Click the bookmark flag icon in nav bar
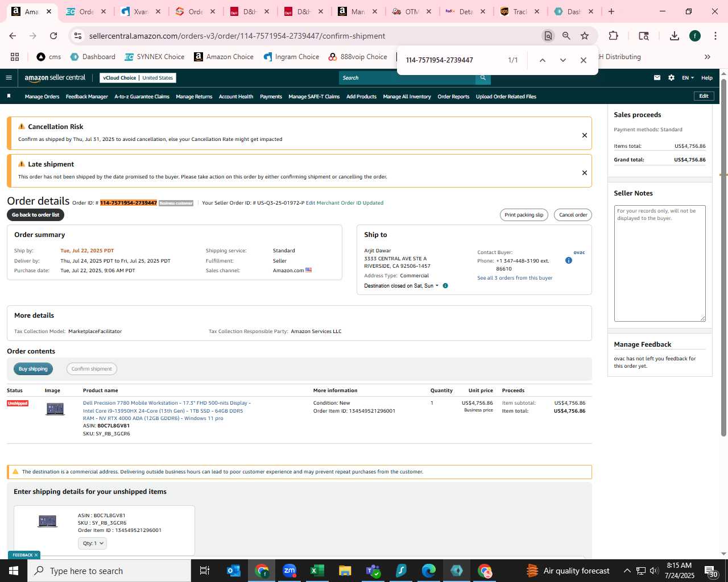 [x=9, y=96]
